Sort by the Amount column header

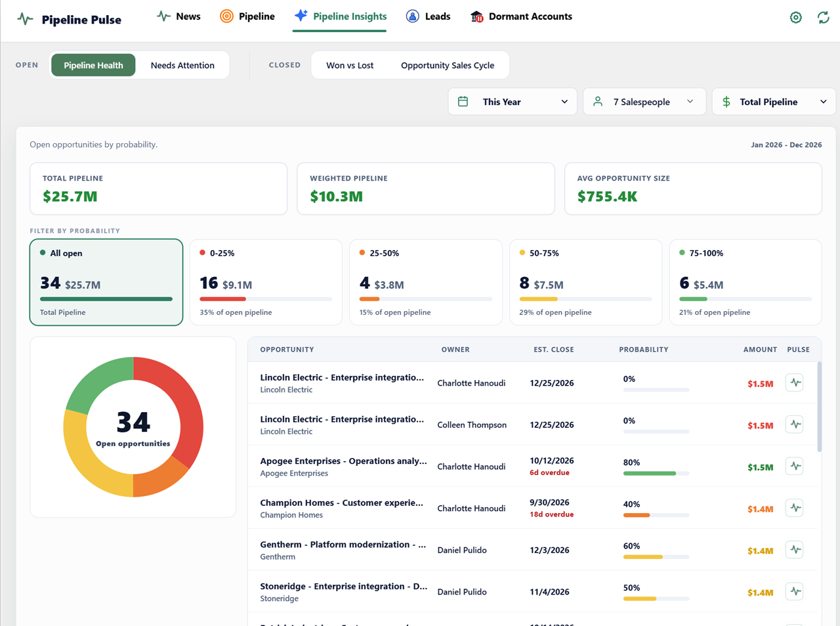pyautogui.click(x=760, y=350)
